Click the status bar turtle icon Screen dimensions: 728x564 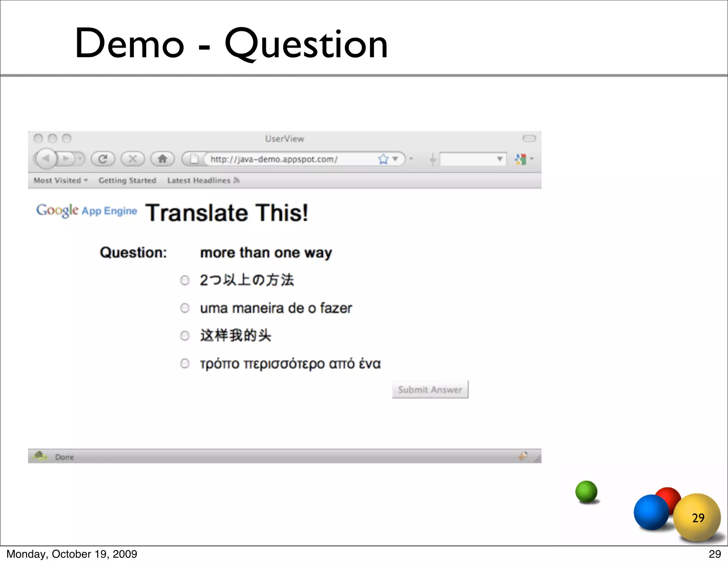click(x=40, y=456)
